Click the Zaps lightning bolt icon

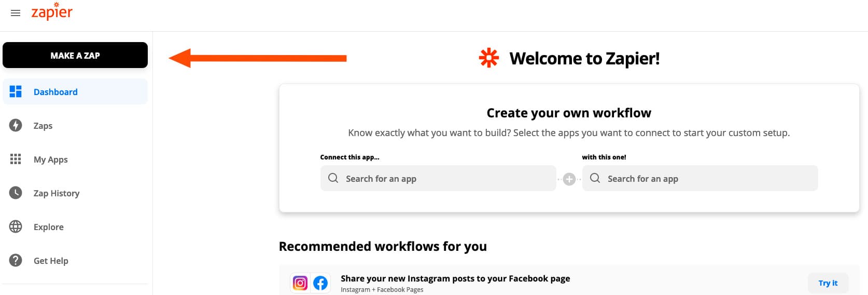(16, 126)
